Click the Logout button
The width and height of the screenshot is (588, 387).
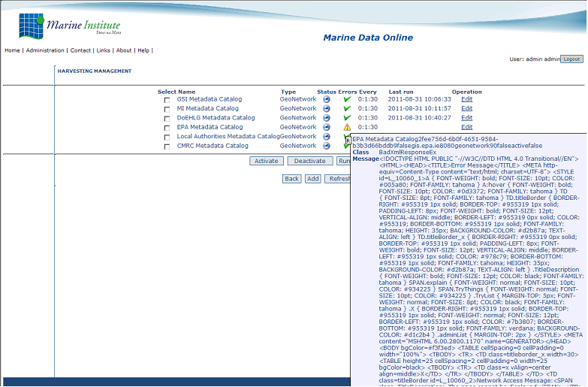572,59
